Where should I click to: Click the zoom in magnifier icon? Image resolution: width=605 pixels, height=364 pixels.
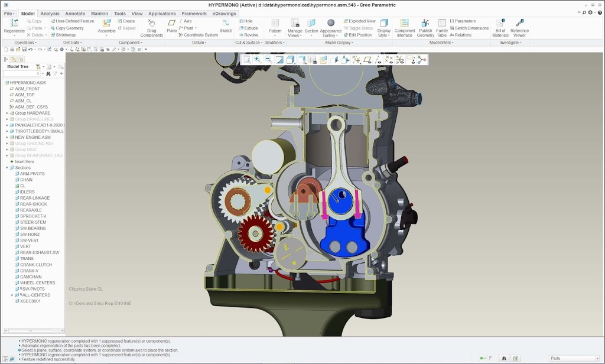[257, 60]
